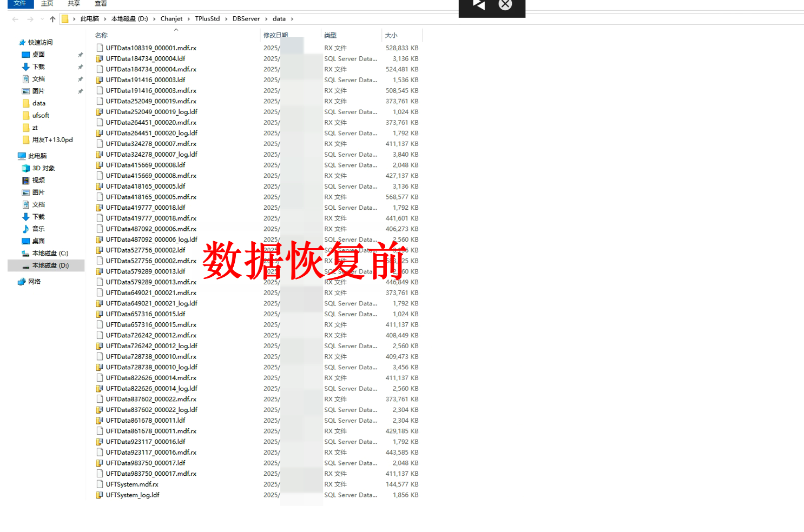804x532 pixels.
Task: Select file UFTData324278_000007.mdf.rx
Action: coord(151,144)
